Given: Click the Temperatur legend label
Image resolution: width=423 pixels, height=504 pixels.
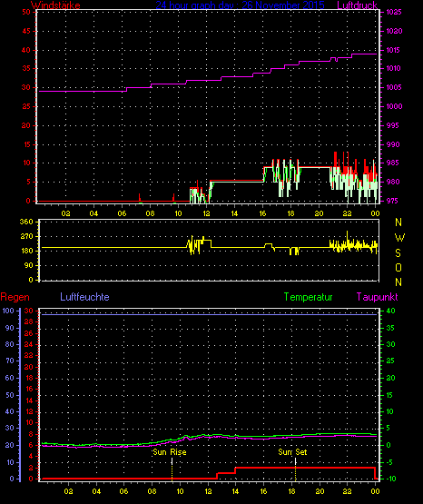Looking at the screenshot, I should point(308,297).
